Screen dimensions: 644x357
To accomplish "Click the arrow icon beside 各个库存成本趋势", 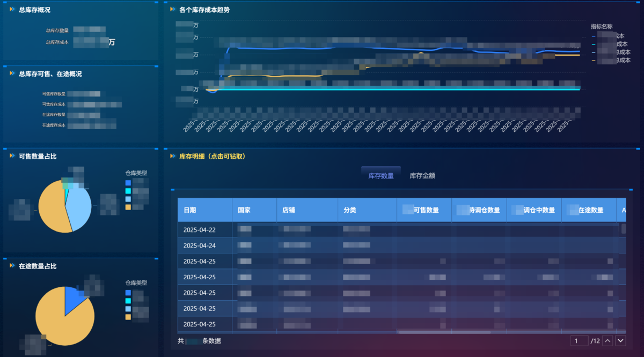I will click(x=172, y=10).
